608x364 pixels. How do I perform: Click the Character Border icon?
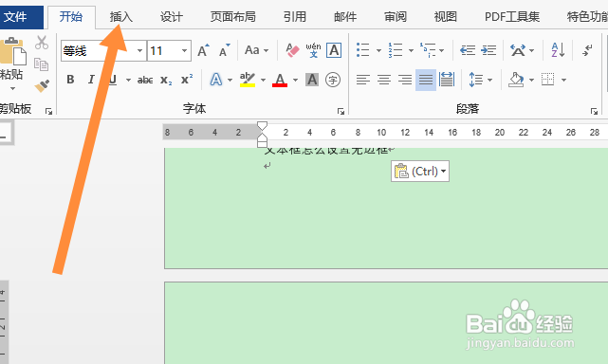pyautogui.click(x=334, y=50)
